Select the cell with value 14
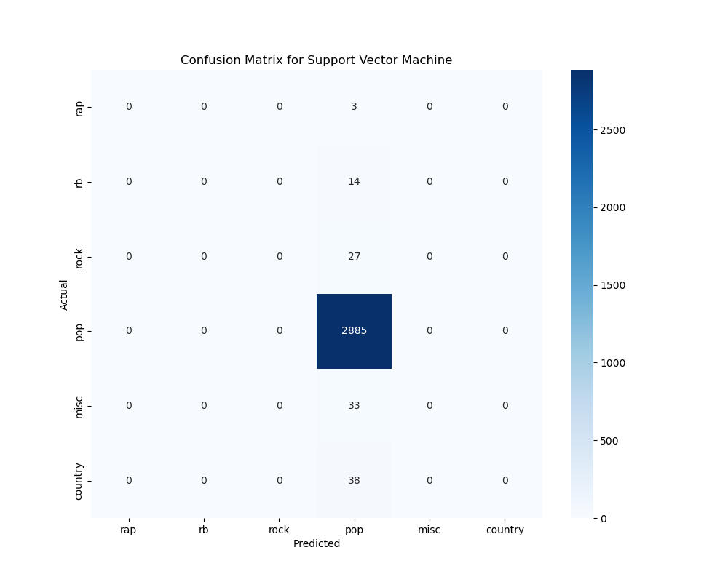The image size is (728, 582). [x=354, y=181]
